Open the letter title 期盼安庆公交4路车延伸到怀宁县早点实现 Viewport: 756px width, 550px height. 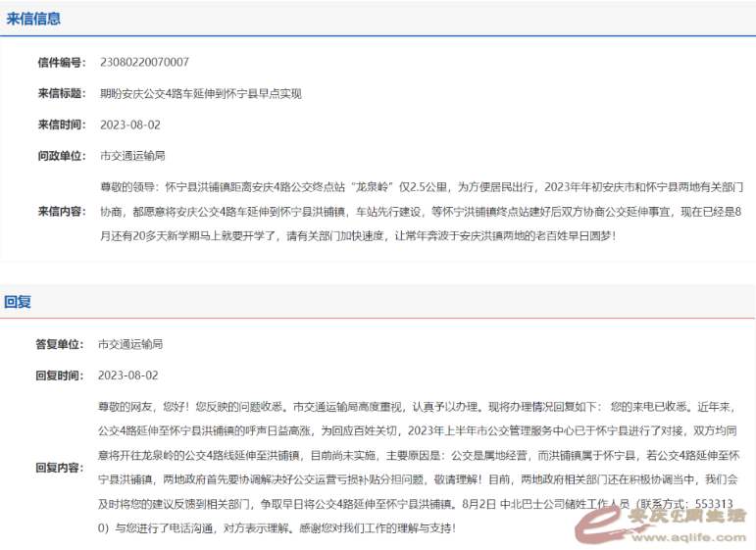pos(200,94)
